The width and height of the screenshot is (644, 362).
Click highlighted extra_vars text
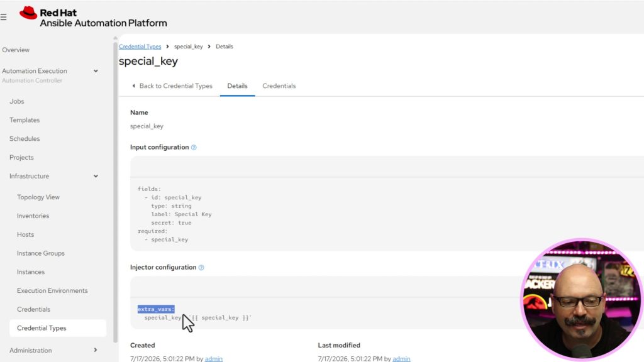tap(156, 309)
